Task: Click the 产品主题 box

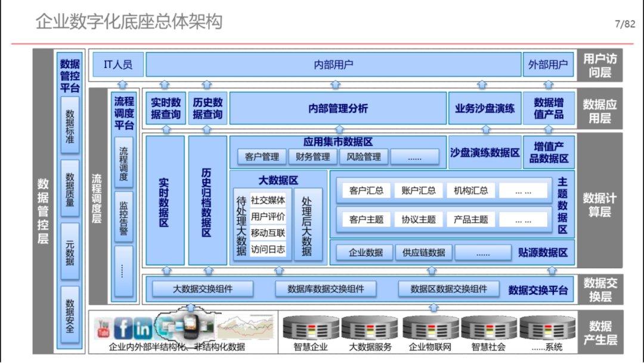Action: coord(470,220)
